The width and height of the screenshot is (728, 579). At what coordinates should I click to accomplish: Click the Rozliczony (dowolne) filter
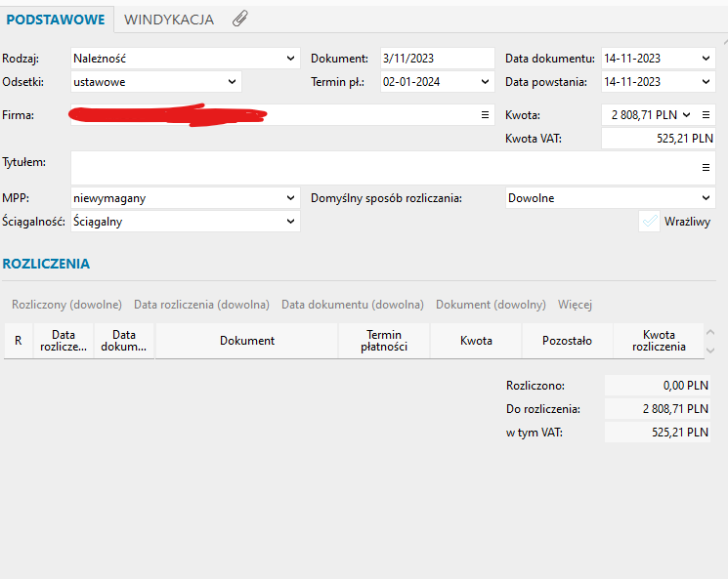tap(66, 305)
